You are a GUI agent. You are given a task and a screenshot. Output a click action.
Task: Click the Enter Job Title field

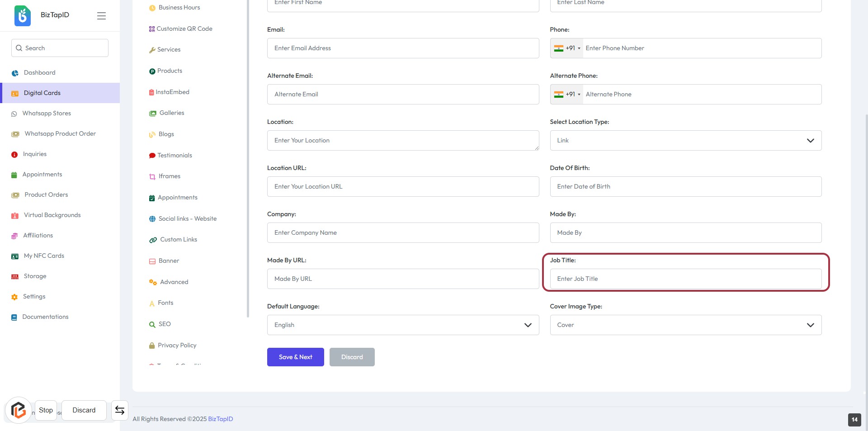click(685, 279)
